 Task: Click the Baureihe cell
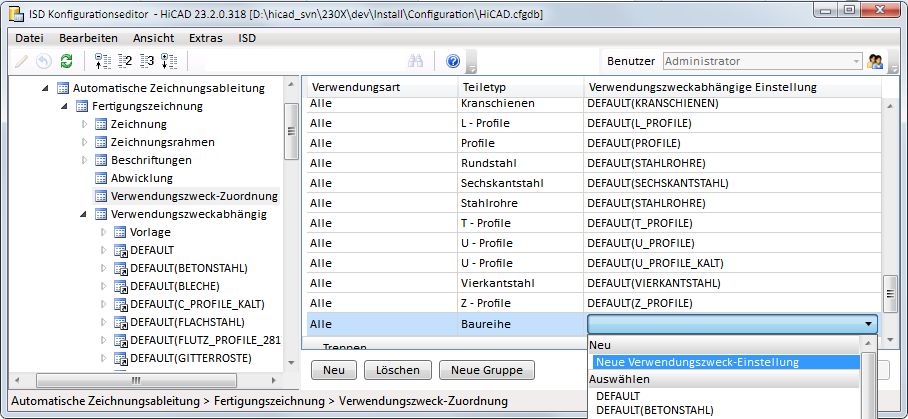coord(521,324)
